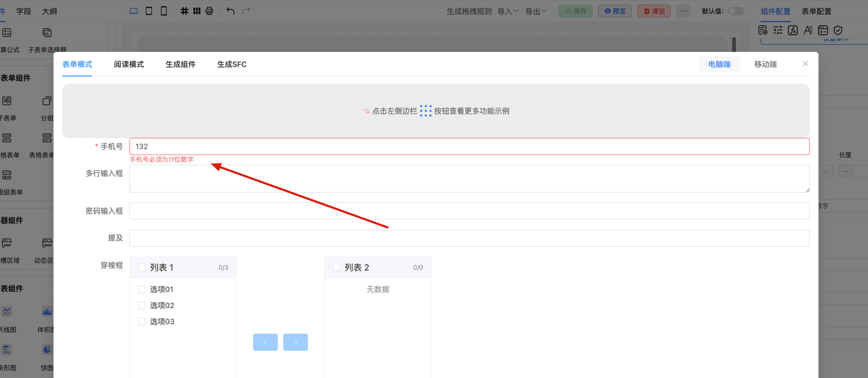Click the transfer move-right arrow button
Image resolution: width=868 pixels, height=378 pixels.
(x=295, y=342)
